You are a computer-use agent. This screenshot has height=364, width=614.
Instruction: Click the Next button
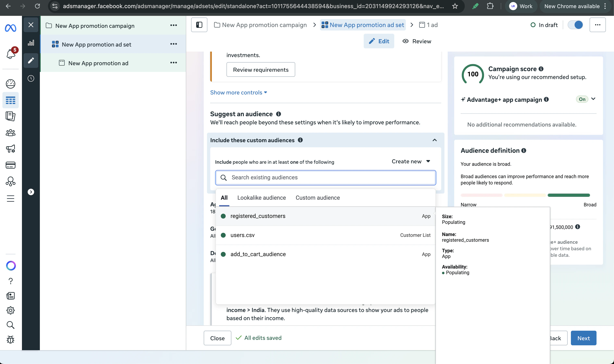[583, 338]
